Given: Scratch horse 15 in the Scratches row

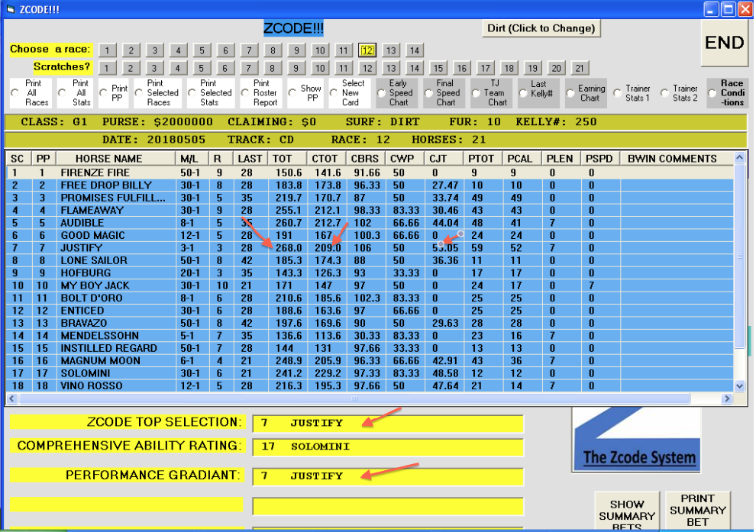Looking at the screenshot, I should point(438,68).
